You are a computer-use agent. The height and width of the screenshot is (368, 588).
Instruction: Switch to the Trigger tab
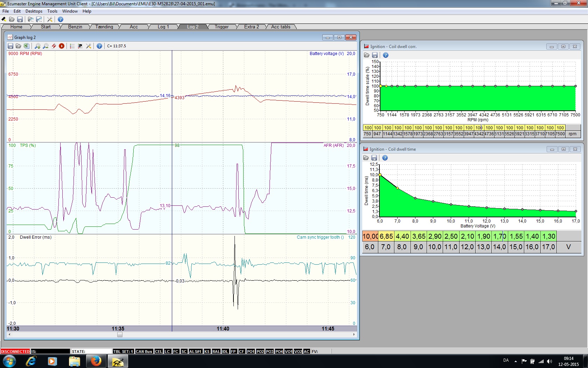pyautogui.click(x=222, y=27)
